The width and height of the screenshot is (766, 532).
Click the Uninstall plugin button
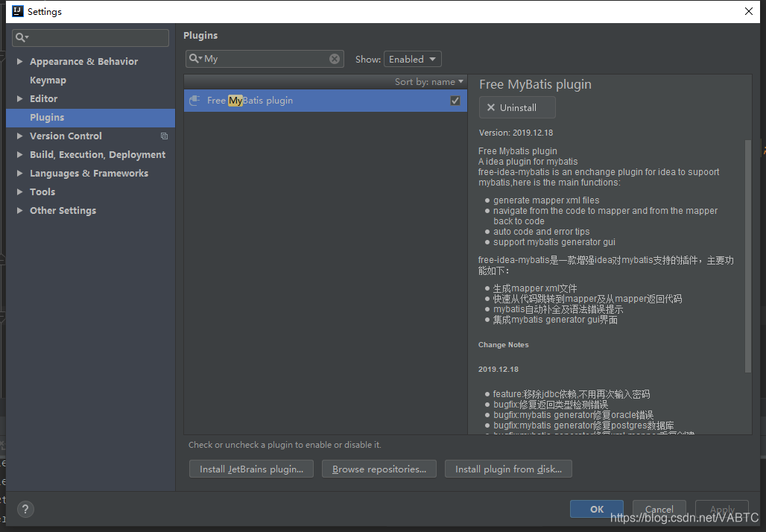[x=517, y=107]
